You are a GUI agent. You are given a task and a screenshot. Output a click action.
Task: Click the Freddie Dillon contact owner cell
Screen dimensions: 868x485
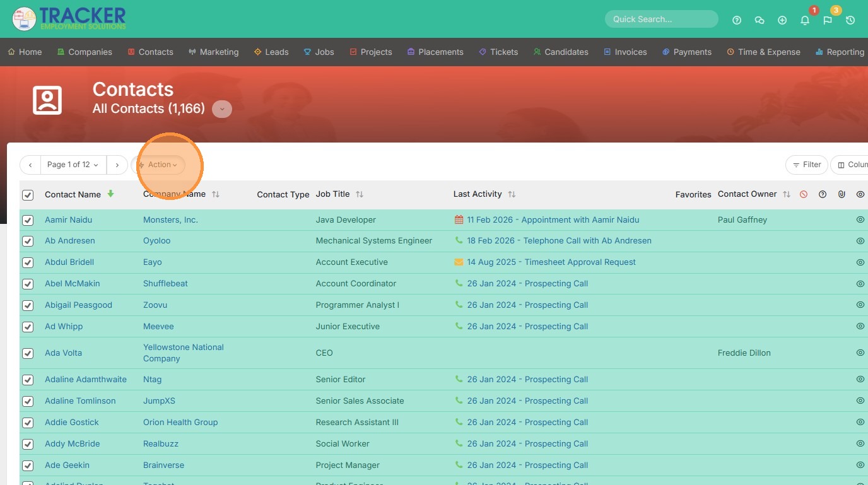pyautogui.click(x=744, y=353)
